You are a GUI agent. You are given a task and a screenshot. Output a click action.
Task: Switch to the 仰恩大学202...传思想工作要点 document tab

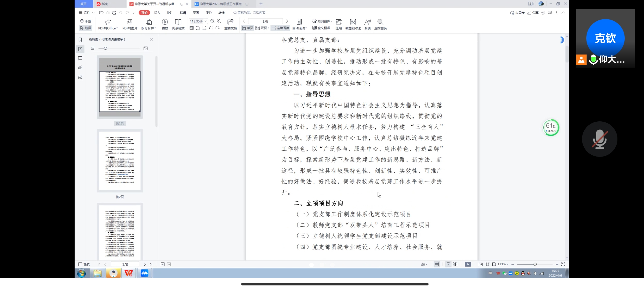click(x=221, y=4)
